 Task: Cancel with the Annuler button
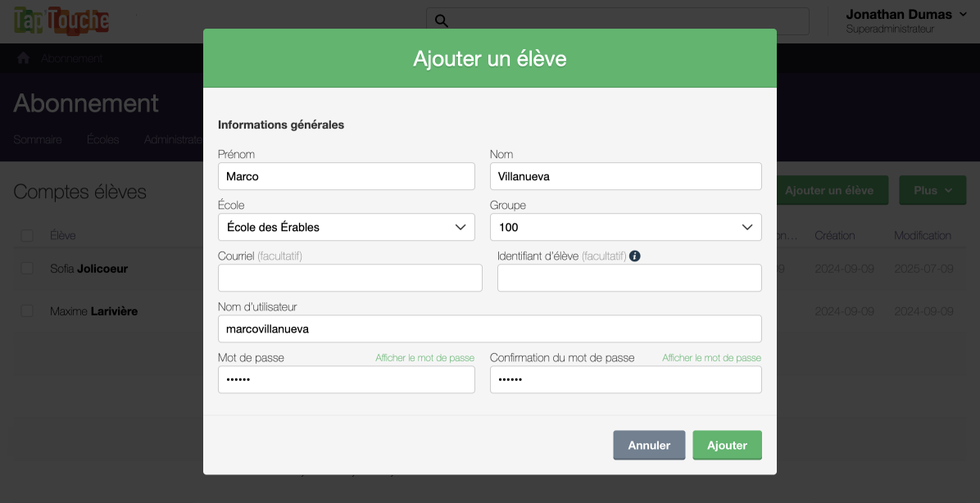point(649,446)
